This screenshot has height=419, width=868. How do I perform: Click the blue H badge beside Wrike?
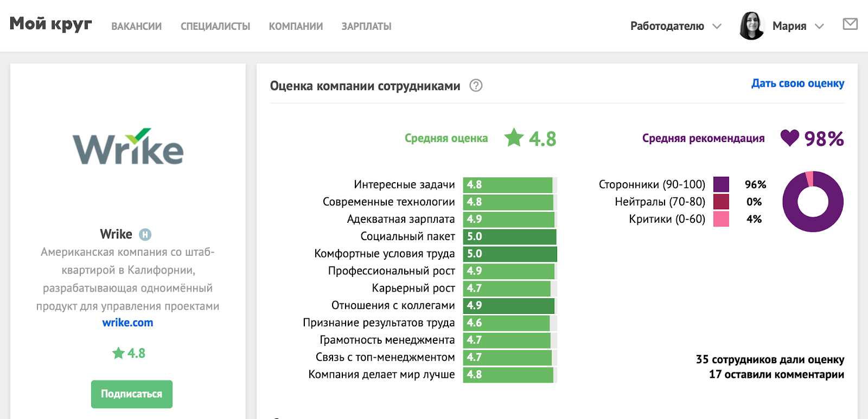pyautogui.click(x=145, y=235)
